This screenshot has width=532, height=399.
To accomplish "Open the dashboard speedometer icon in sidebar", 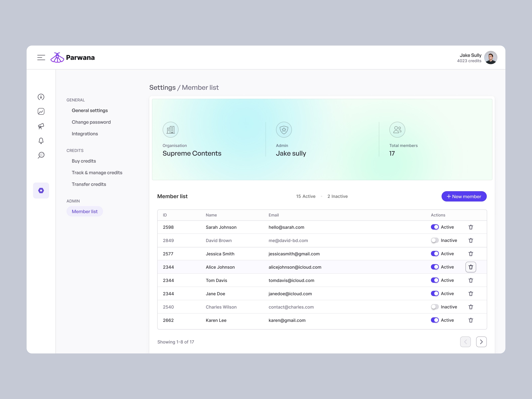I will (41, 97).
